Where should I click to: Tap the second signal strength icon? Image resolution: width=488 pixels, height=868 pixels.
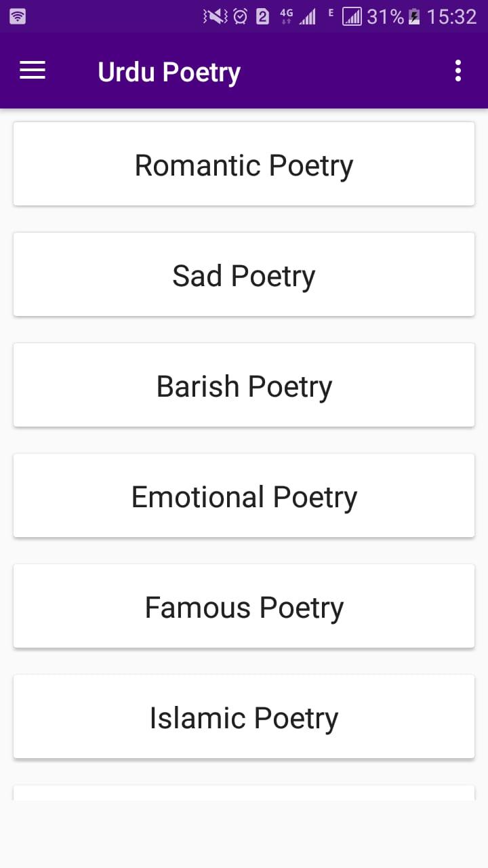352,16
